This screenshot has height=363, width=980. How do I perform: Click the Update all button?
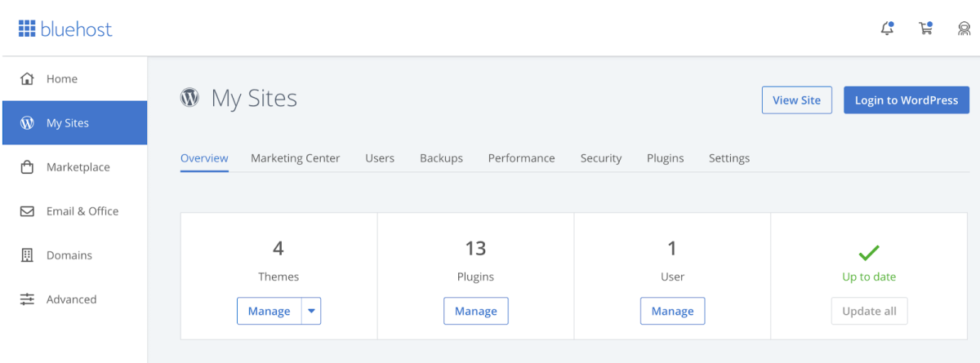click(x=869, y=311)
